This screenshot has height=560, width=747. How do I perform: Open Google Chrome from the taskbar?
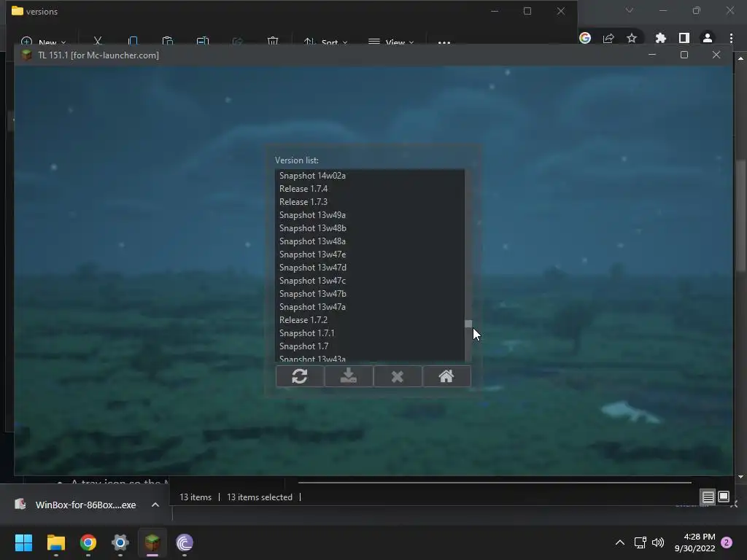coord(88,542)
